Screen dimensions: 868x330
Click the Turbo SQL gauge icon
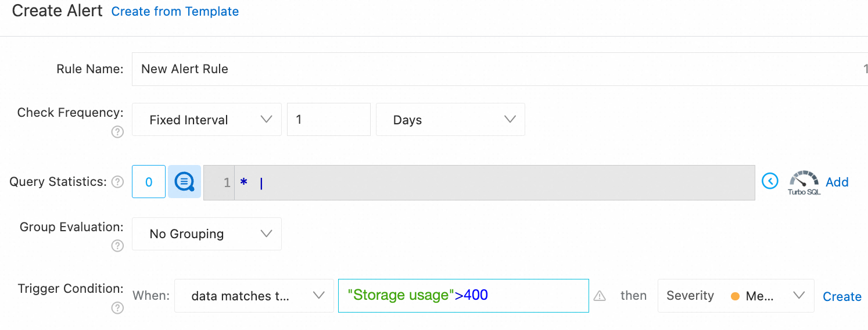(804, 182)
